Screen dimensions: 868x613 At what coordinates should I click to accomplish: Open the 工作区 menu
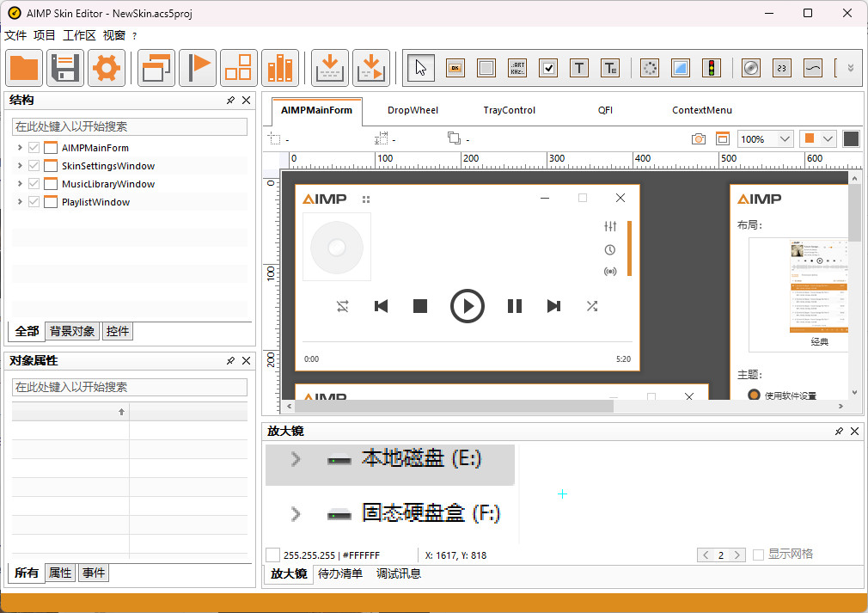(79, 35)
